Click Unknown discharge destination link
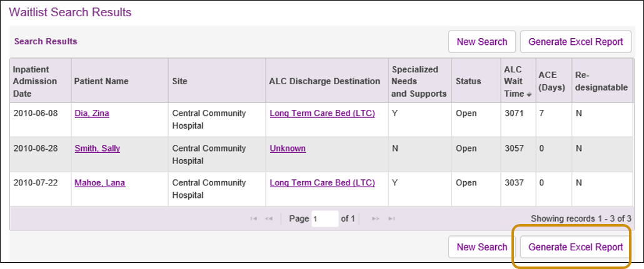The image size is (644, 269). tap(288, 149)
